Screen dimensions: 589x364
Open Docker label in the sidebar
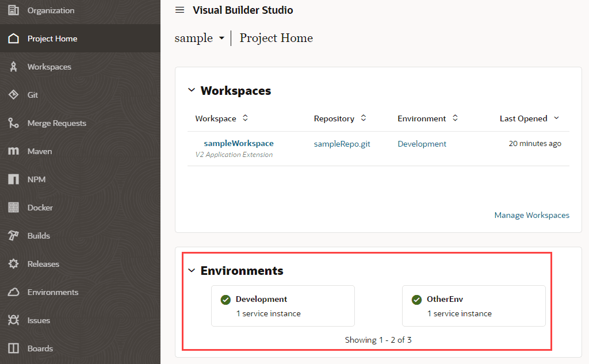pyautogui.click(x=40, y=208)
